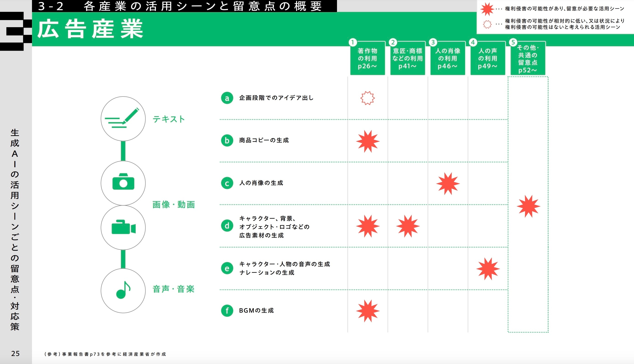Click red starburst in the 人の声の利用 column

[488, 269]
